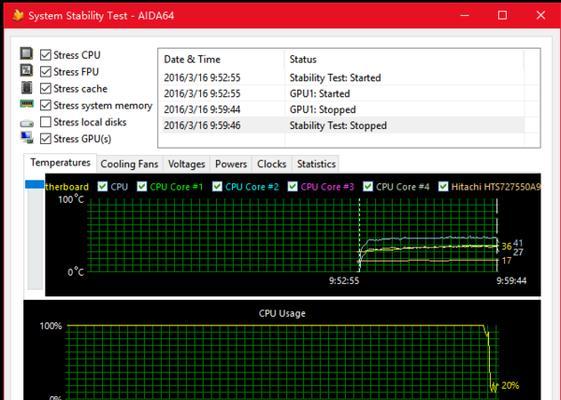Click the 9:59:44 end marker on temperature graph

(511, 281)
